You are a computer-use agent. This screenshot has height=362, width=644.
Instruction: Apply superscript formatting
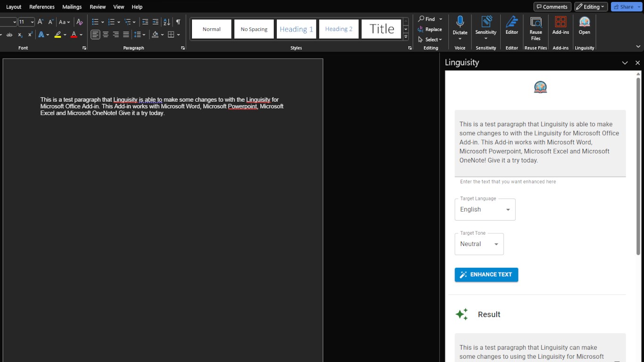coord(30,34)
